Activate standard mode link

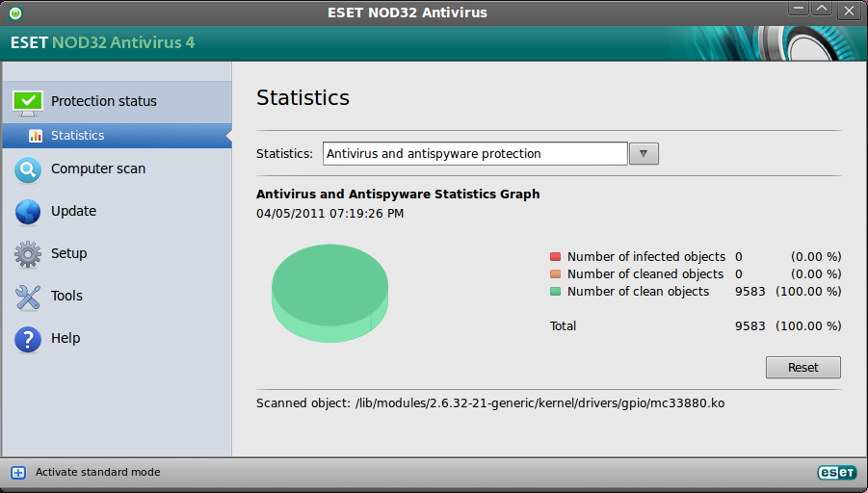click(x=98, y=473)
